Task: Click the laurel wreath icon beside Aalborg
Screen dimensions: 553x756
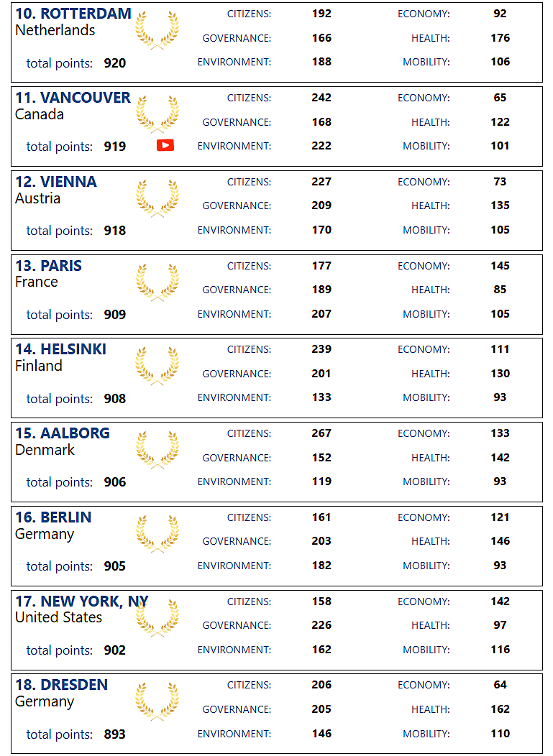Action: pyautogui.click(x=157, y=451)
